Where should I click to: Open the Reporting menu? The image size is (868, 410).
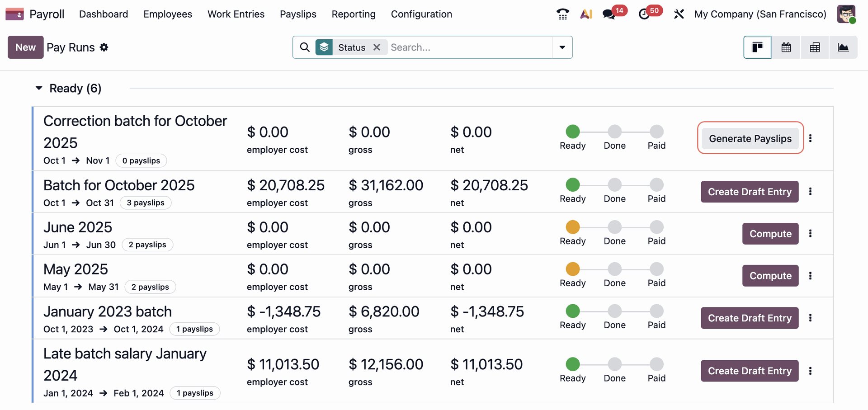pyautogui.click(x=354, y=14)
